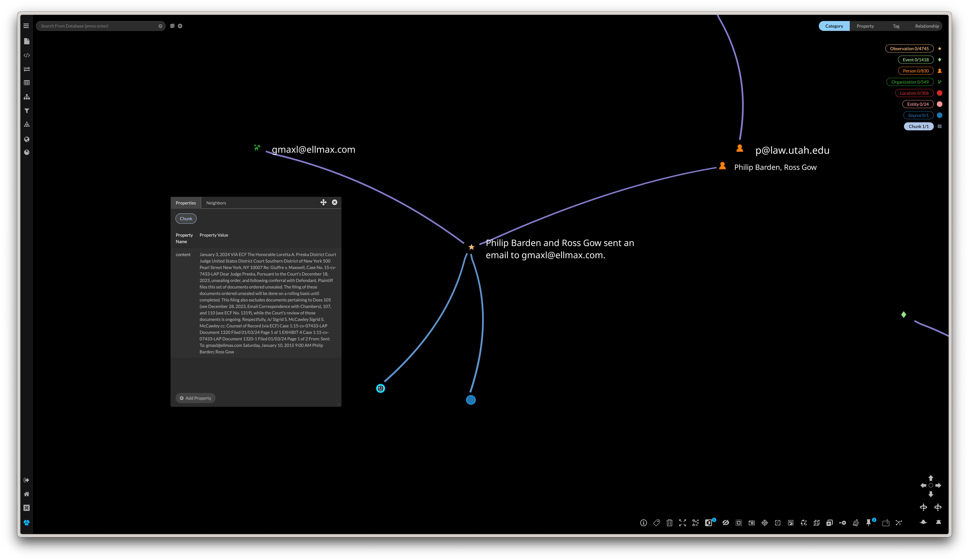The image size is (969, 560).
Task: Select the Category legend tab
Action: tap(834, 26)
